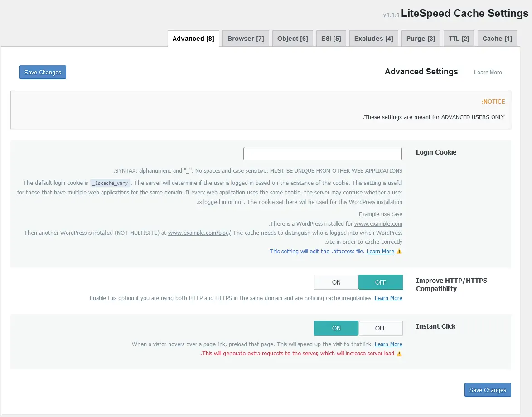Click the v4.4.4 version text
The height and width of the screenshot is (417, 532).
pos(391,15)
